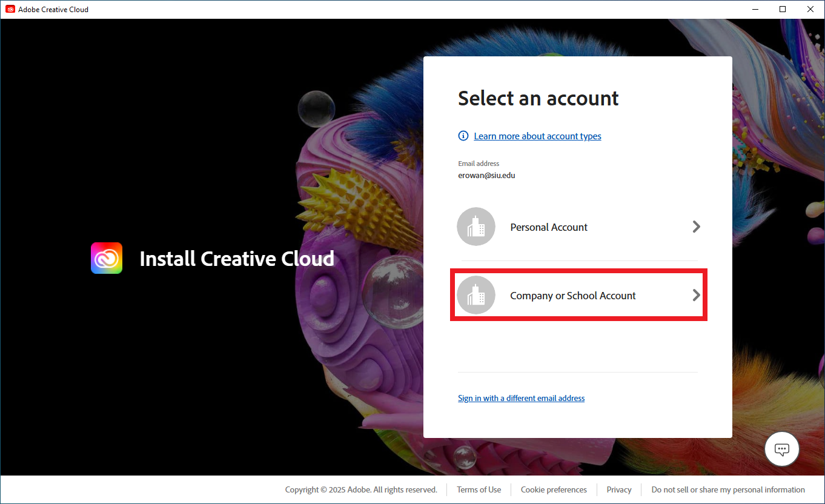Screen dimensions: 825x504
Task: Maximize the Adobe Creative Cloud window
Action: coord(783,9)
